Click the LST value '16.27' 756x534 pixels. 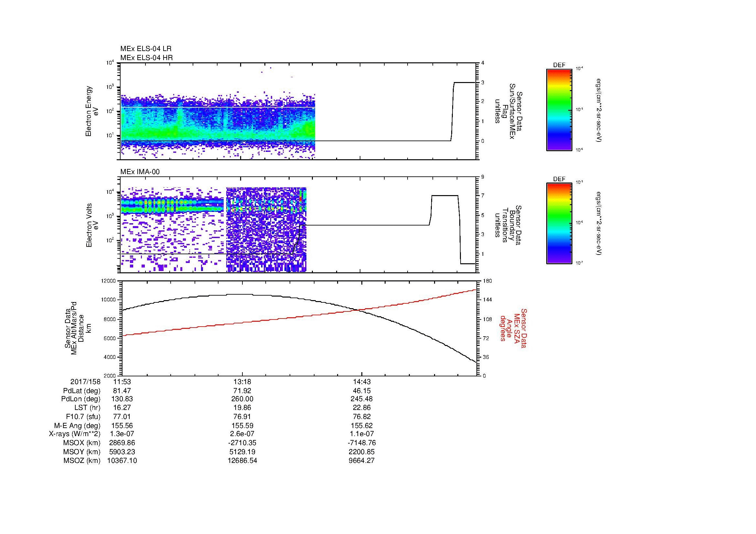122,408
